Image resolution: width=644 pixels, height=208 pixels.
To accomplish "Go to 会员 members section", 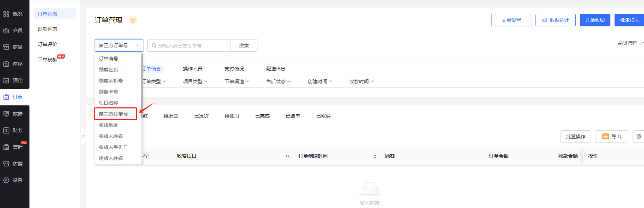I will point(14,31).
